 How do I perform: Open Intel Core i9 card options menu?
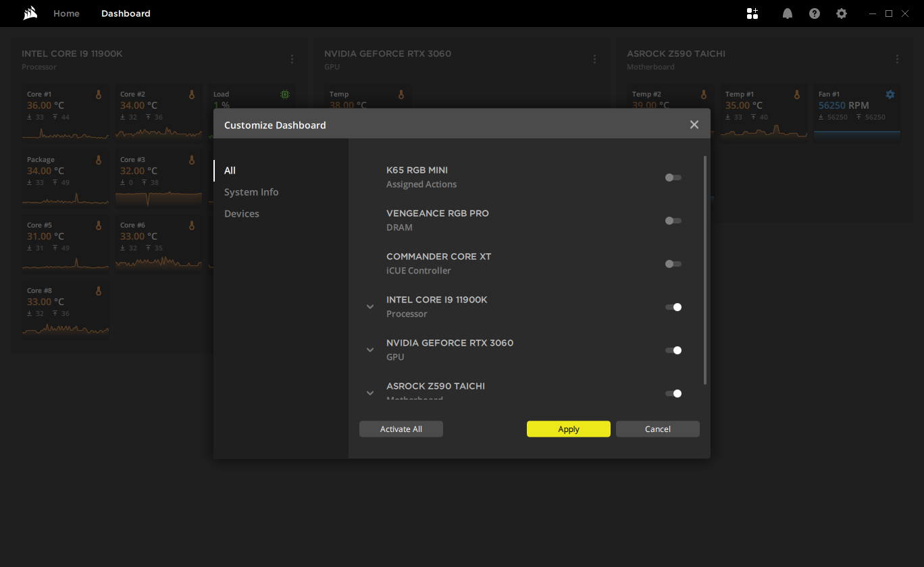pyautogui.click(x=292, y=59)
